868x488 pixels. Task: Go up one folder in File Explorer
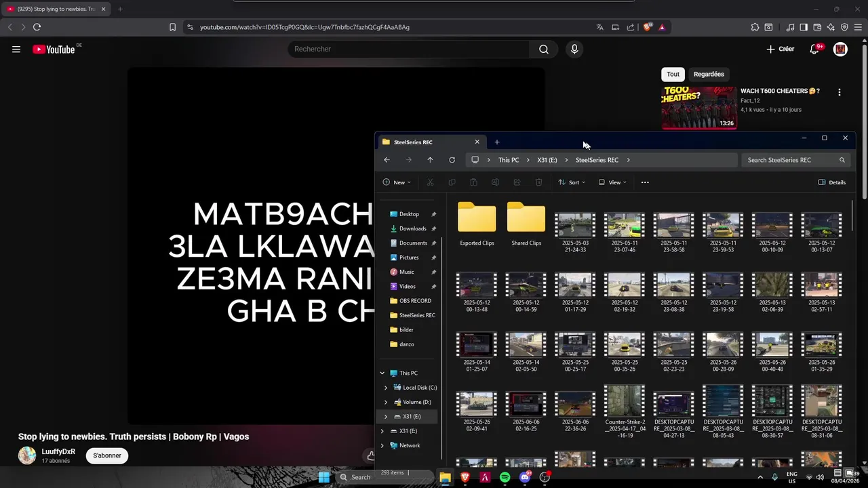(430, 160)
